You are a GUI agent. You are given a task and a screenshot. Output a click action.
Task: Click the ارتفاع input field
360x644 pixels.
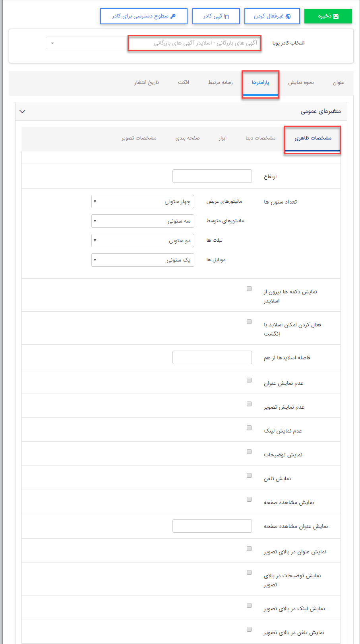click(x=212, y=176)
